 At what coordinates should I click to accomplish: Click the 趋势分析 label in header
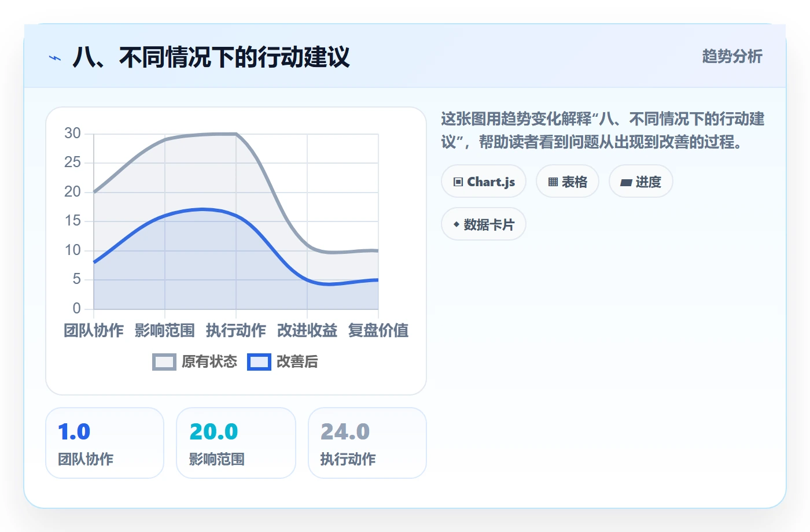pyautogui.click(x=732, y=56)
